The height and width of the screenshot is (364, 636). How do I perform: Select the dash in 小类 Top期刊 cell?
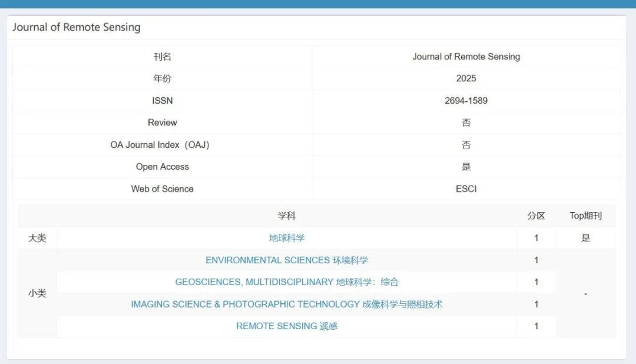click(x=586, y=293)
